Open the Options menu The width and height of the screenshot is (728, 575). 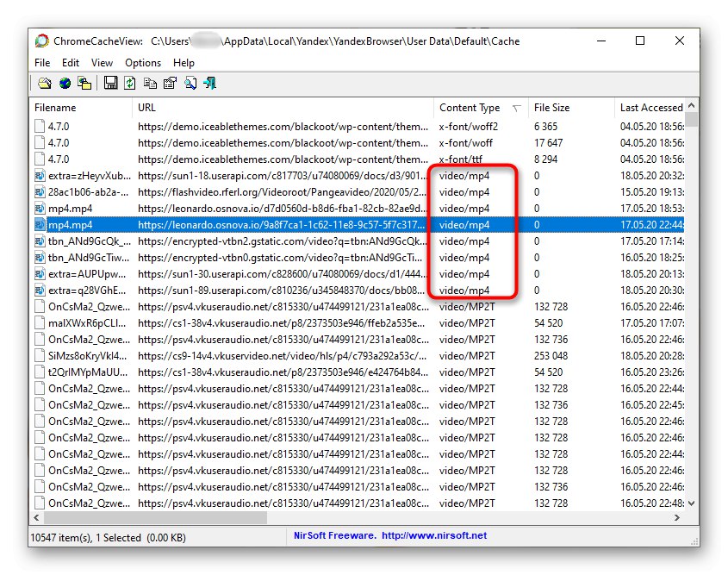pos(143,63)
